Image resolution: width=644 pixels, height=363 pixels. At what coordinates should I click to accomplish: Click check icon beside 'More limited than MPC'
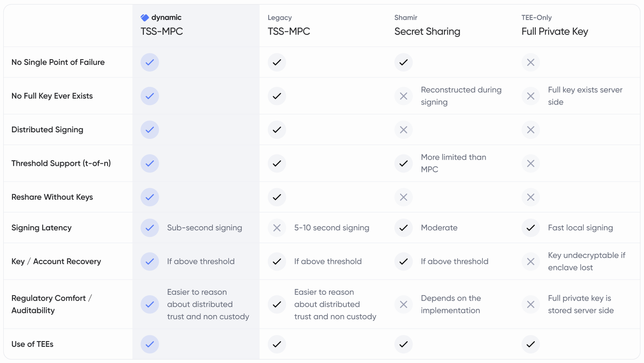(x=403, y=163)
